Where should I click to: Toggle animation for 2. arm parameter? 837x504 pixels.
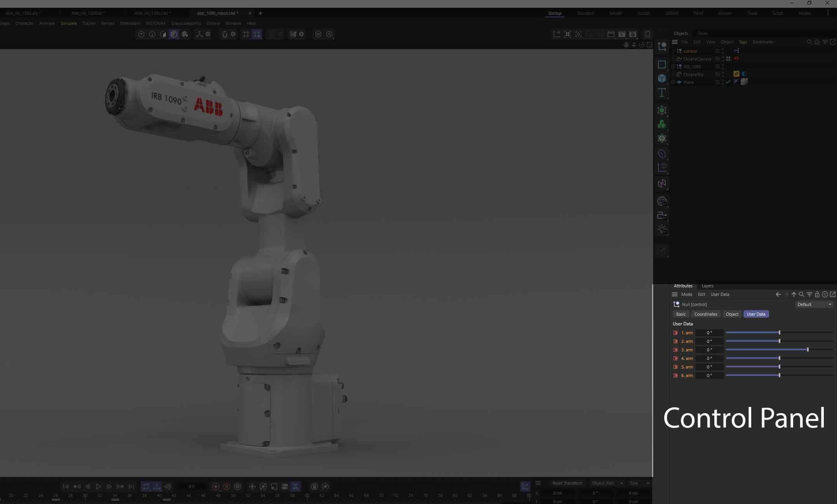(676, 341)
